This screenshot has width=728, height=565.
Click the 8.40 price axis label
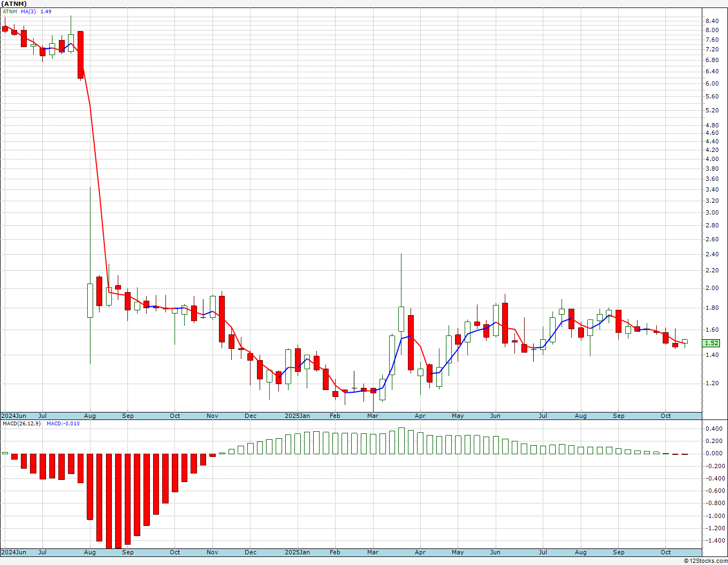(712, 21)
